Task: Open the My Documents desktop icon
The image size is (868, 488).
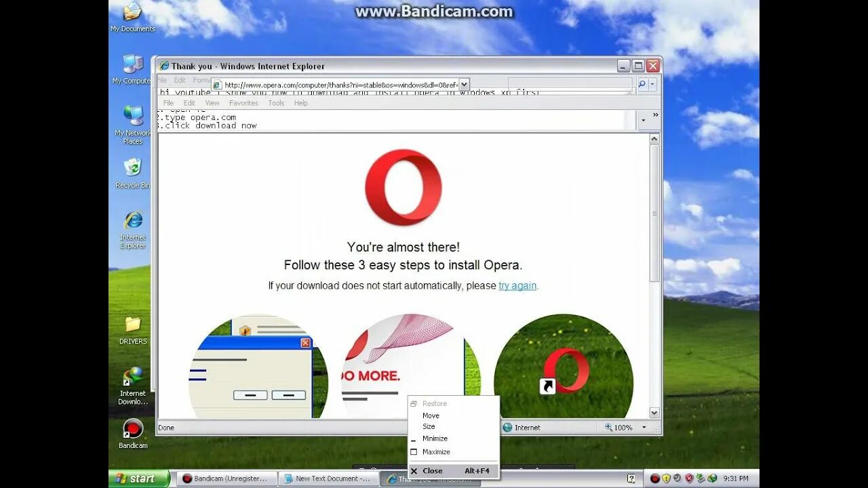Action: click(x=133, y=17)
